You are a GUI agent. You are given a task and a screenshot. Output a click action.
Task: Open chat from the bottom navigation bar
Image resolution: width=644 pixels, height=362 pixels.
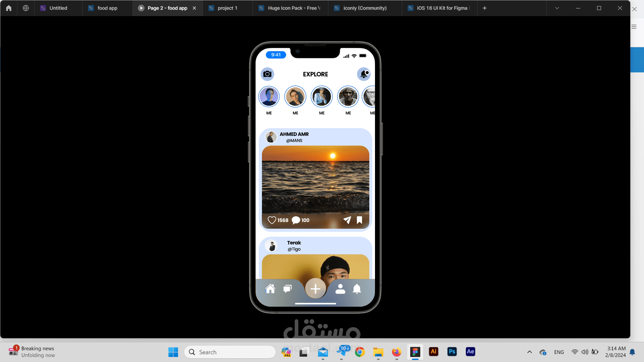pos(287,289)
